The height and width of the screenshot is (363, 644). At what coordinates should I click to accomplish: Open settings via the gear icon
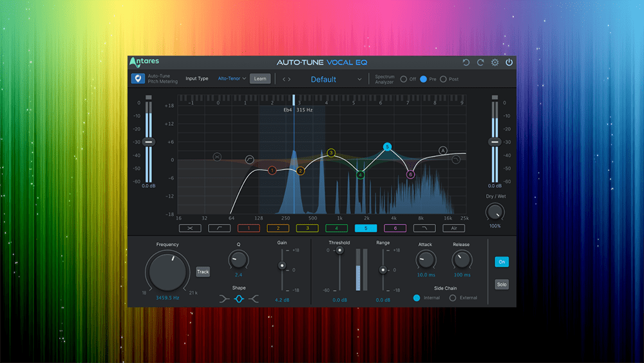495,63
